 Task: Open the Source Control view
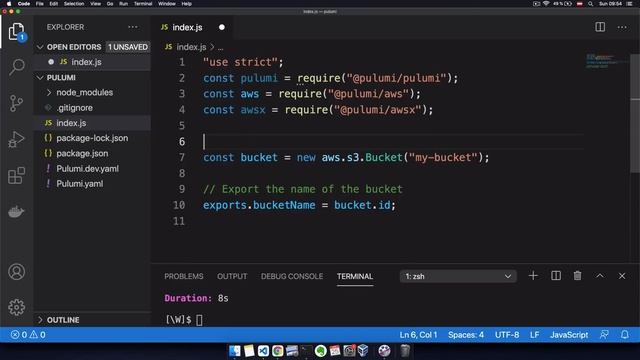[x=16, y=103]
